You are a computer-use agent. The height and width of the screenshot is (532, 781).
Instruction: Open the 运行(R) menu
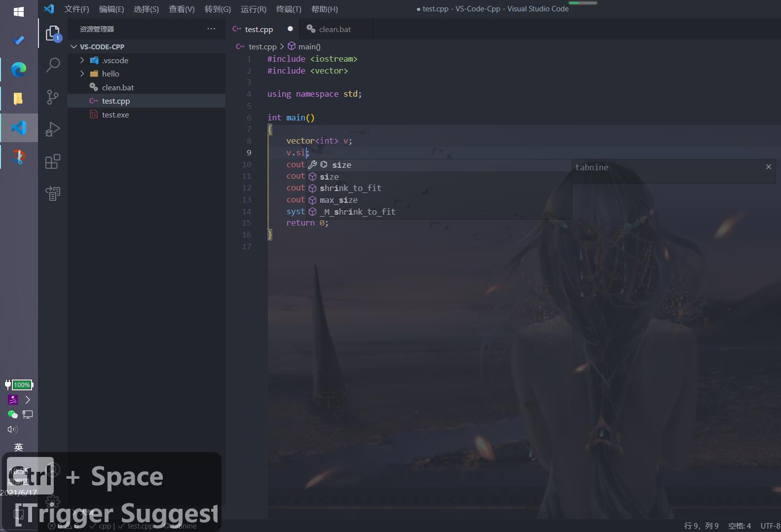click(254, 9)
